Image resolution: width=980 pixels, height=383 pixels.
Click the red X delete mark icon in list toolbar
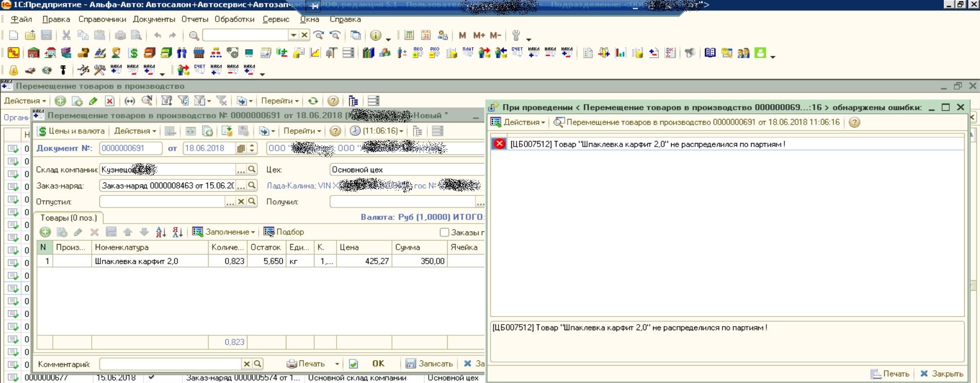coord(109,101)
